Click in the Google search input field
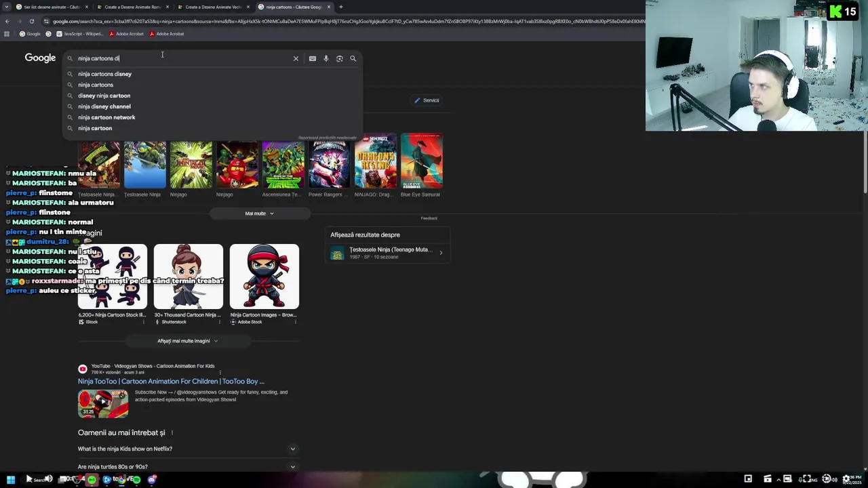 tap(183, 59)
